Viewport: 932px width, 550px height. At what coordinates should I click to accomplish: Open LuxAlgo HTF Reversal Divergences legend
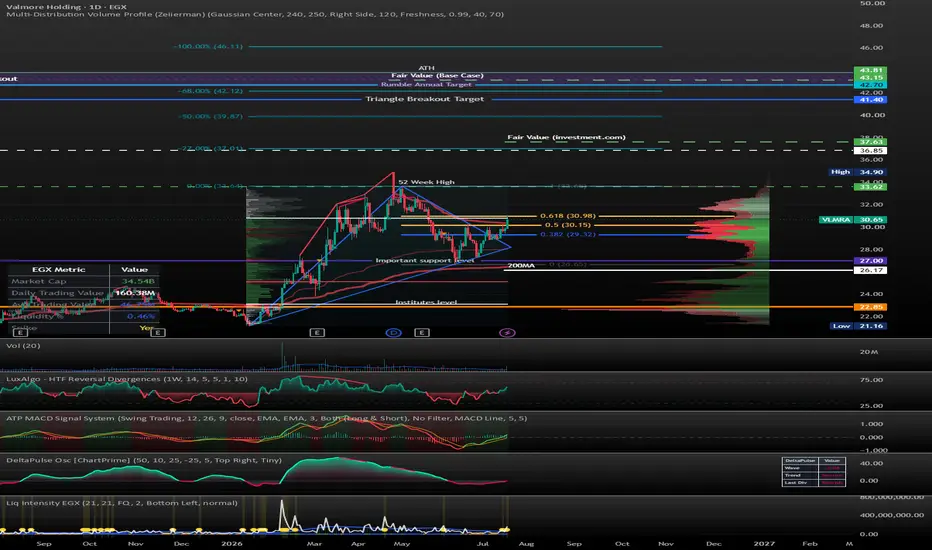tap(127, 379)
